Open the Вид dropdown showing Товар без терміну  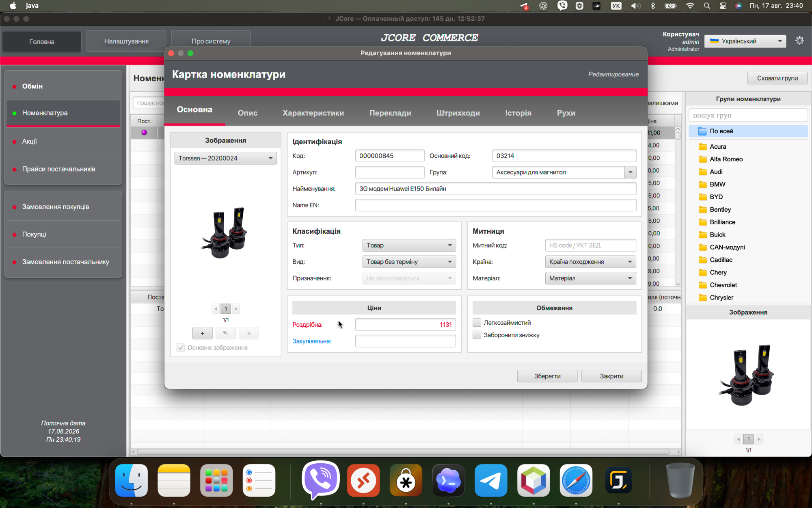(409, 262)
